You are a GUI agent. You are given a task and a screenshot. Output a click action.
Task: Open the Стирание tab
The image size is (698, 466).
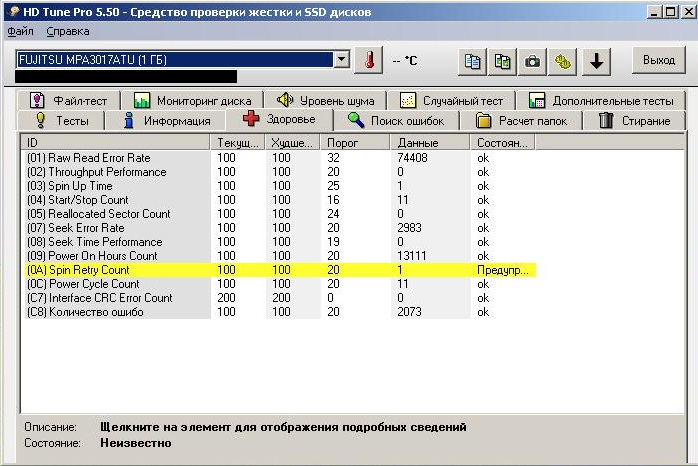coord(634,121)
